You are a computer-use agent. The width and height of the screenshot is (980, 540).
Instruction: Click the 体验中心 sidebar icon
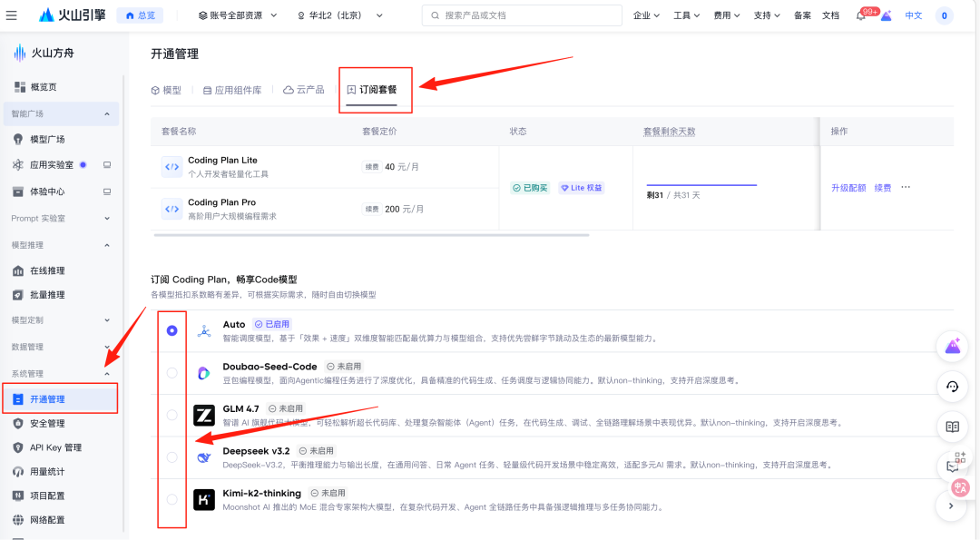(18, 191)
